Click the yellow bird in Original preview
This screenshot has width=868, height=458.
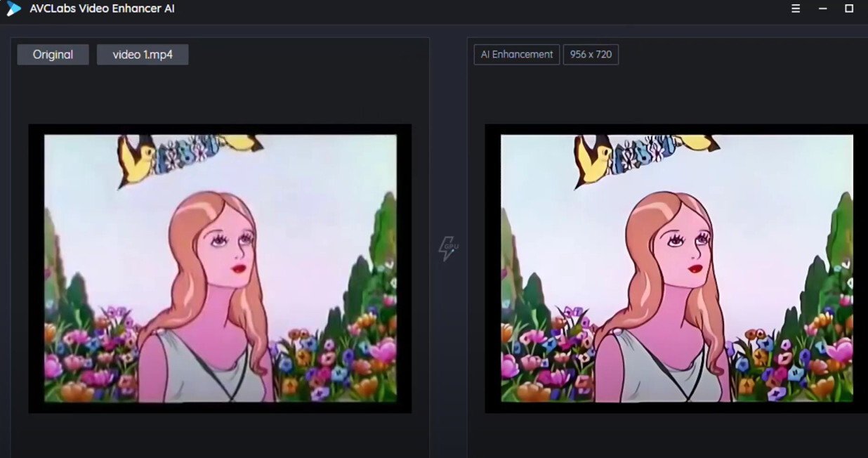[x=136, y=159]
